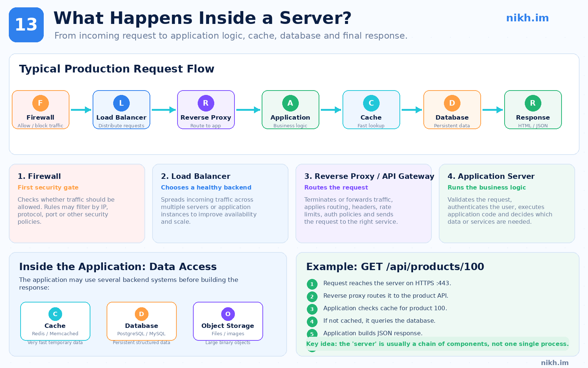Click the orange D Database icon in request flow
The width and height of the screenshot is (588, 368).
(452, 103)
